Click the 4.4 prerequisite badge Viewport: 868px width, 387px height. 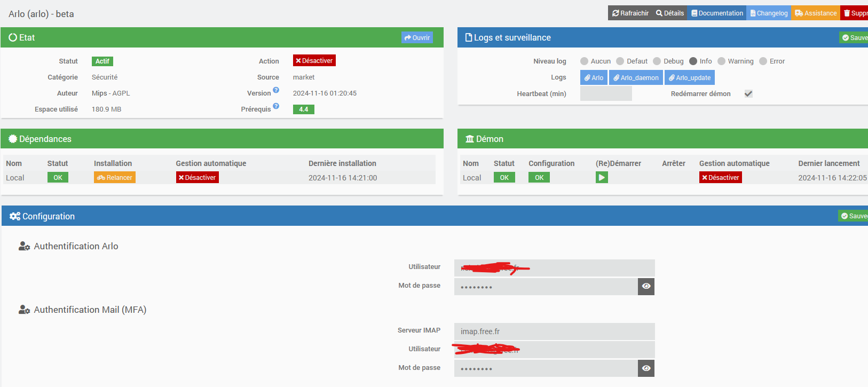coord(304,109)
